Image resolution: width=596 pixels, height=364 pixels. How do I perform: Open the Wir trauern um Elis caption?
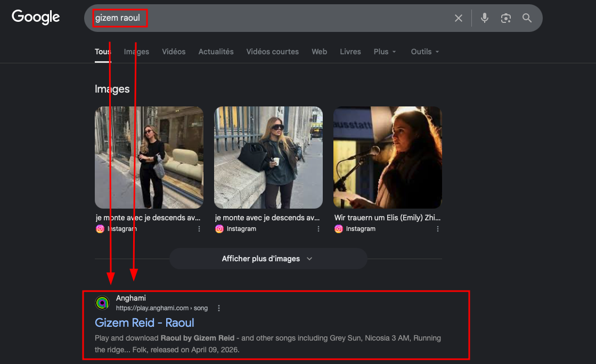point(387,218)
